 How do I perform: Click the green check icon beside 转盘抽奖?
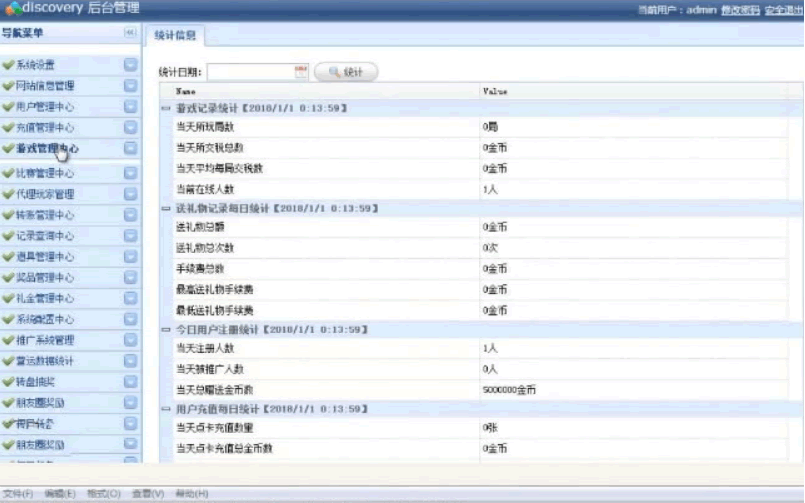pyautogui.click(x=9, y=382)
